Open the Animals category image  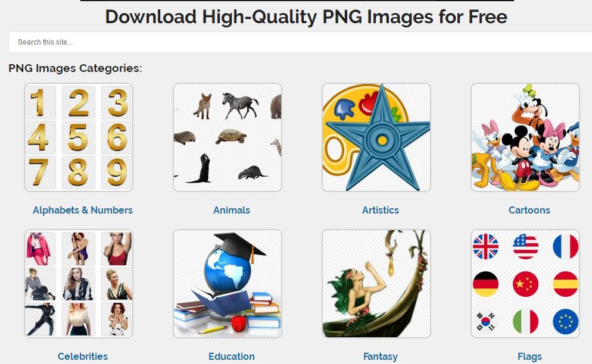tap(228, 137)
